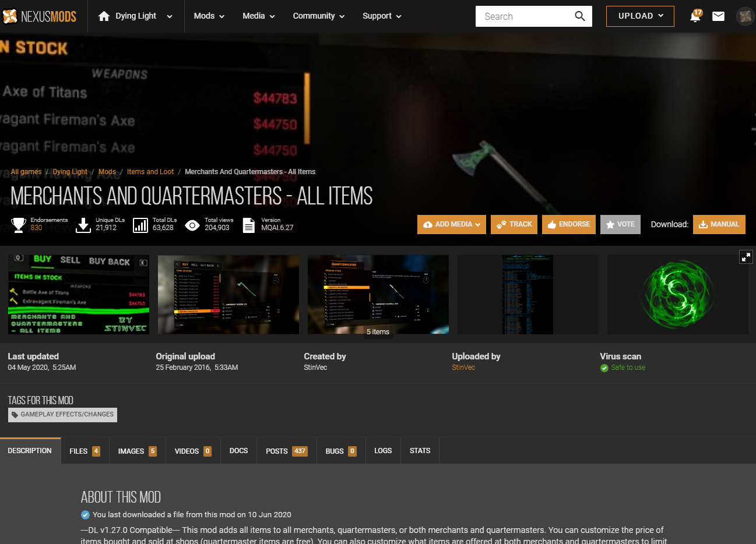Open the notifications bell icon

point(695,16)
